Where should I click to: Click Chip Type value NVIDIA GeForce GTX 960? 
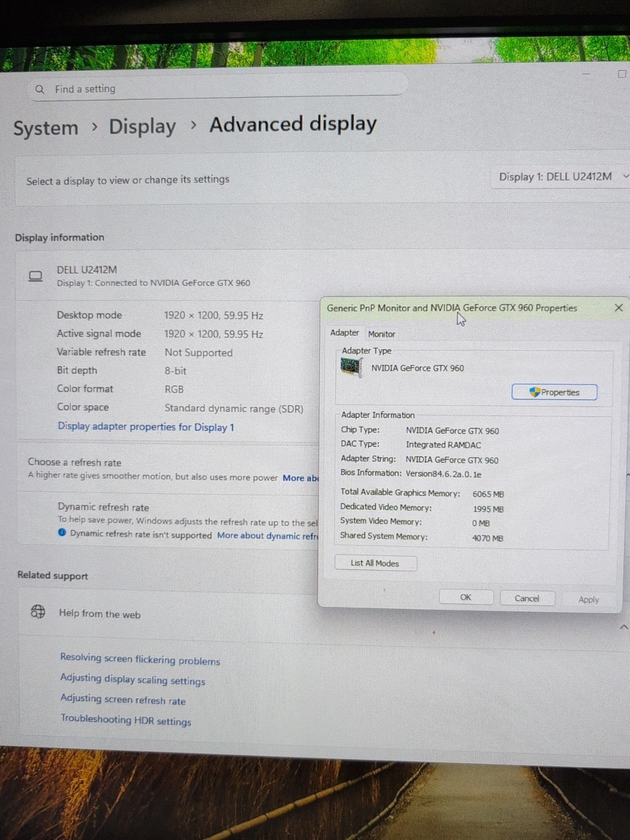click(453, 431)
